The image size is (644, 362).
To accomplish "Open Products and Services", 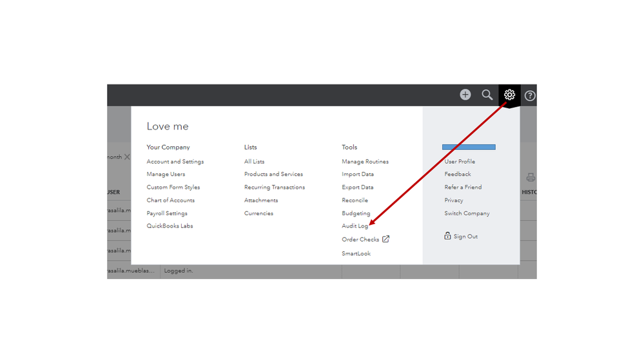I will (x=273, y=174).
